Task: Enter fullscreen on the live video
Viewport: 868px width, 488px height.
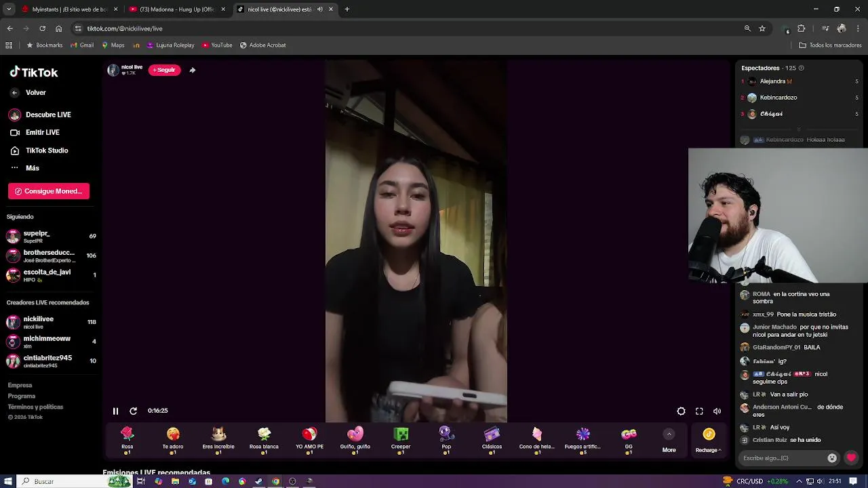Action: pos(699,411)
